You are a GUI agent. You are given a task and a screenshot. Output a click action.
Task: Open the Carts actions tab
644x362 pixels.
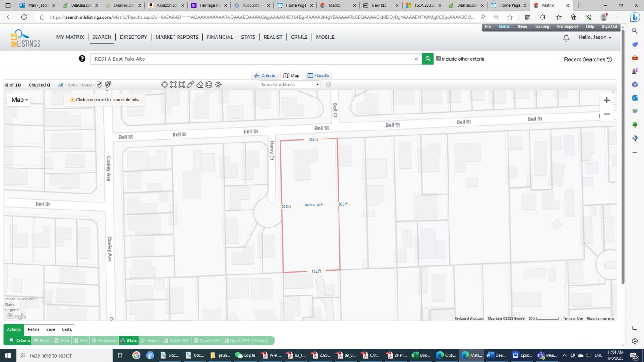click(67, 329)
